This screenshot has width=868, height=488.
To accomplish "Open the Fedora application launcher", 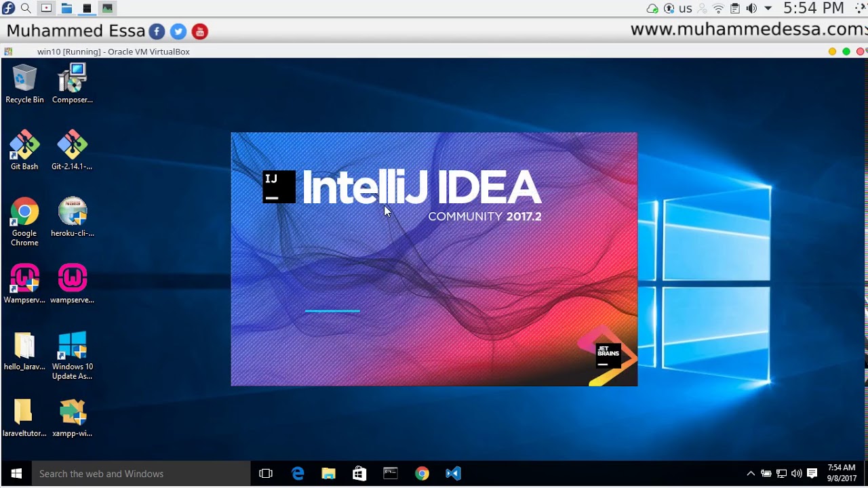I will point(8,8).
